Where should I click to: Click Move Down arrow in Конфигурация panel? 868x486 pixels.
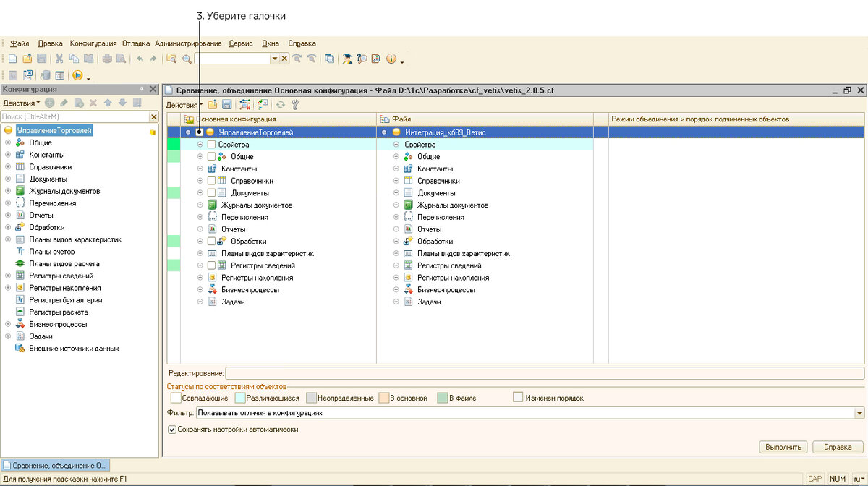(x=122, y=103)
